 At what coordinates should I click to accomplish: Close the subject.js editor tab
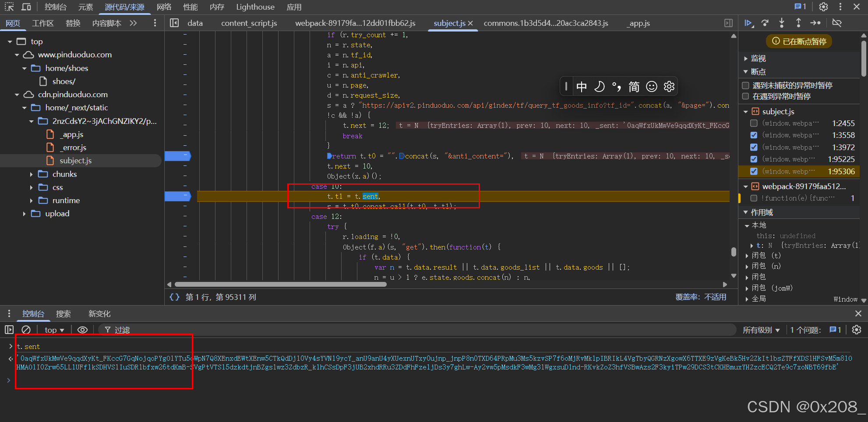click(470, 23)
